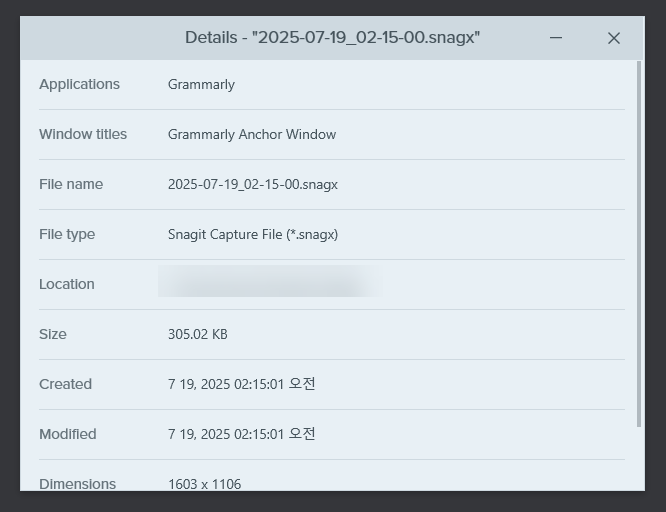Click the 'Window titles' label
This screenshot has height=512, width=666.
click(83, 134)
